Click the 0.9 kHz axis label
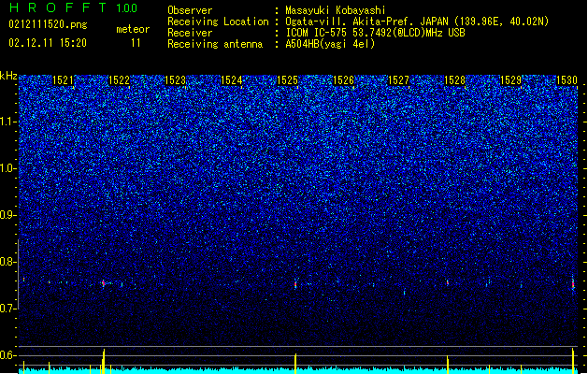Viewport: 588px width, 374px height. pos(8,215)
